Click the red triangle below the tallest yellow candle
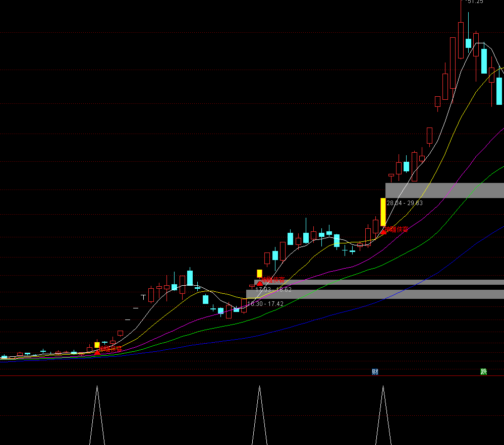 click(383, 231)
